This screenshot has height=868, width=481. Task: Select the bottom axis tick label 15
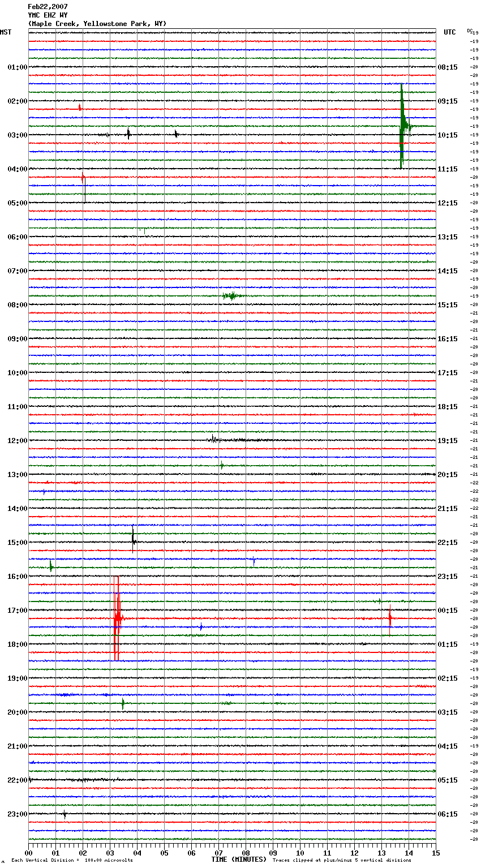(x=436, y=853)
